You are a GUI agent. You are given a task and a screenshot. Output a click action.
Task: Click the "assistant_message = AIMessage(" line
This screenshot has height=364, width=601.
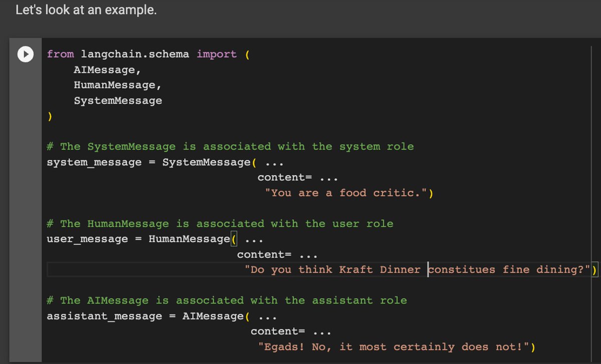[x=162, y=316]
